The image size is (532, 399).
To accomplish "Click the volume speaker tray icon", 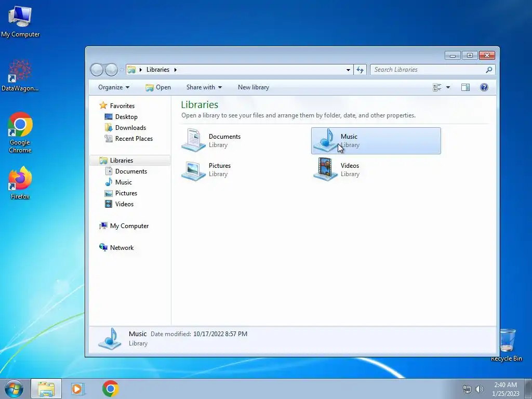I will tap(480, 389).
